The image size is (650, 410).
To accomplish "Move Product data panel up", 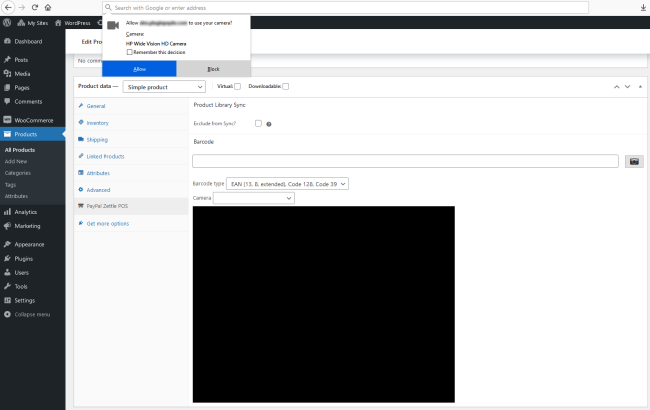I will coord(616,87).
